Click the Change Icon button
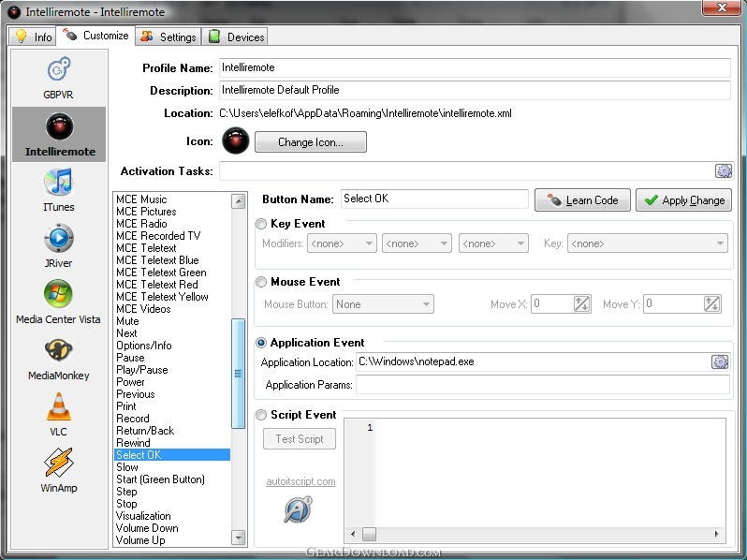The width and height of the screenshot is (747, 560). (311, 142)
